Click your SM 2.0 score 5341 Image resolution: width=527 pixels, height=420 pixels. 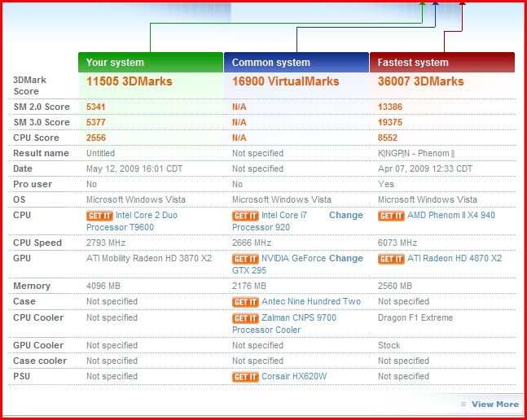click(96, 107)
